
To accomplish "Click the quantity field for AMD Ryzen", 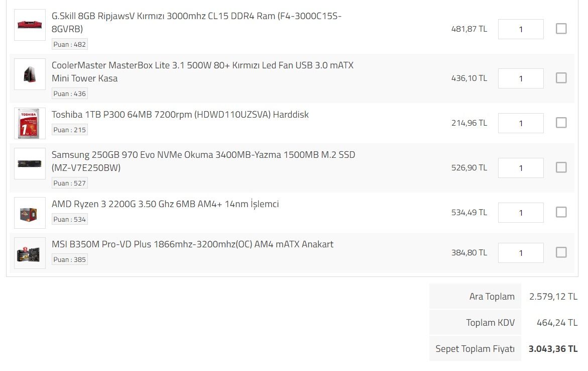I will pos(520,213).
